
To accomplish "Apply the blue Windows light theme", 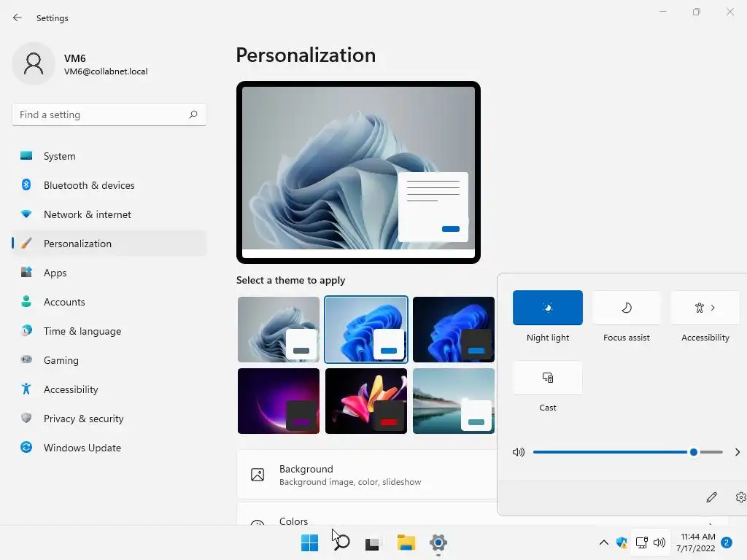I will click(366, 330).
